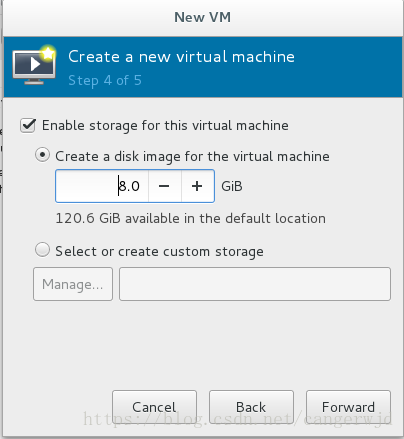Click the Select or create custom storage label
The width and height of the screenshot is (404, 439).
(159, 251)
